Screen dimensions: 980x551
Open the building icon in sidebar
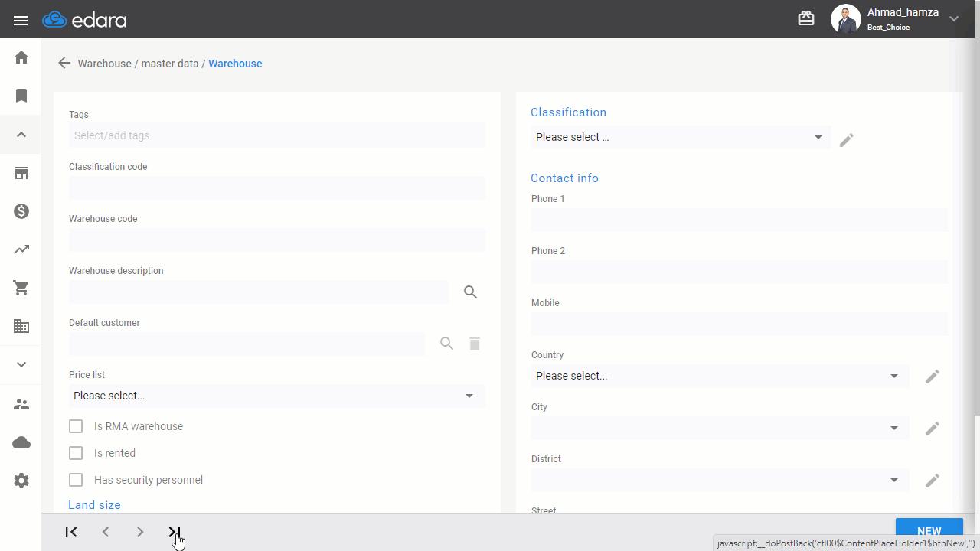21,326
